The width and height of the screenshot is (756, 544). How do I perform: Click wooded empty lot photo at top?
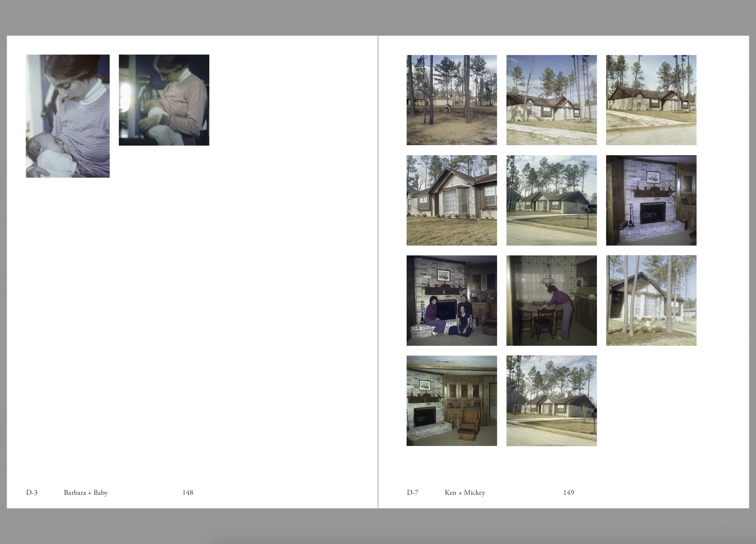pyautogui.click(x=452, y=100)
